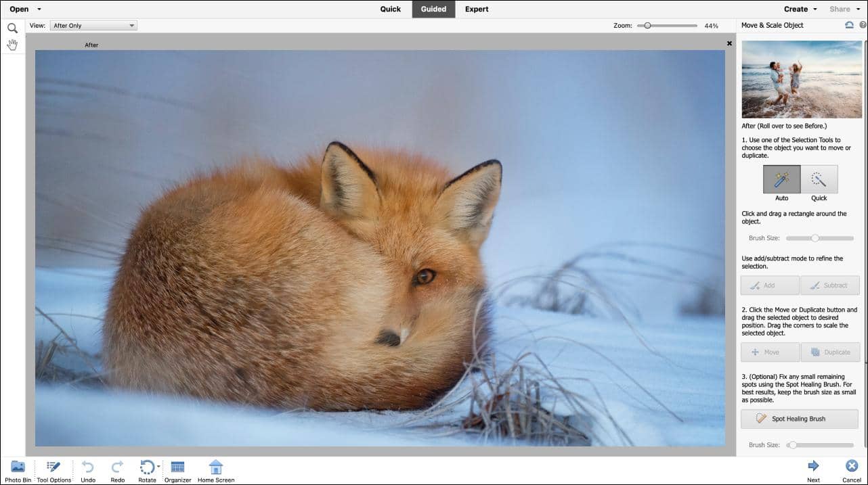Go to the Home Screen icon
Image resolution: width=868 pixels, height=485 pixels.
[215, 466]
